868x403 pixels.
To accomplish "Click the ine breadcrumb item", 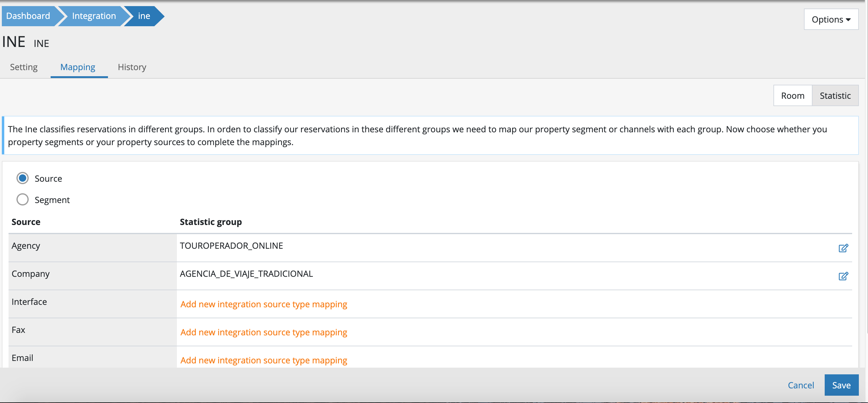I will coord(144,16).
